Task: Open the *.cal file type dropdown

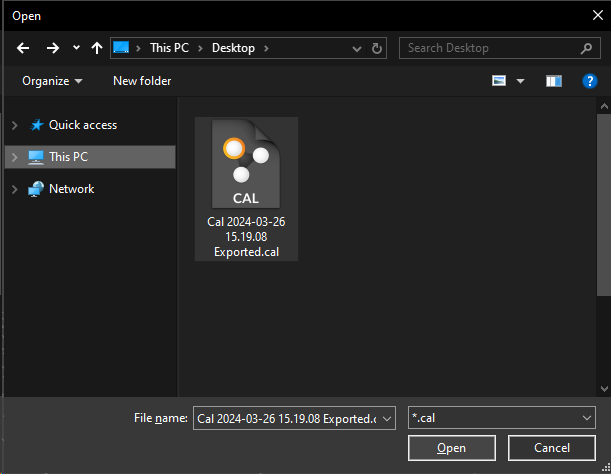Action: click(x=587, y=417)
